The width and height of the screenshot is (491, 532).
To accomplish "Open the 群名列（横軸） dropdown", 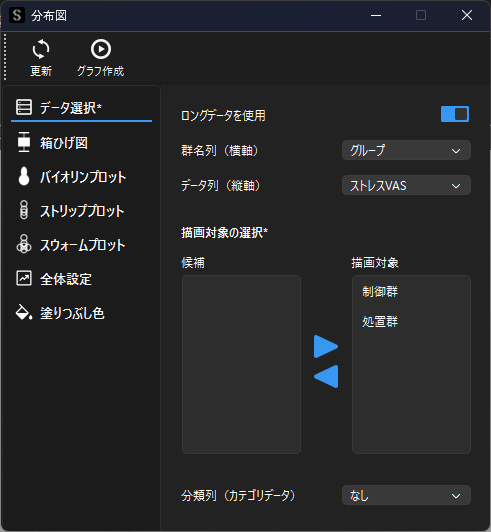I will [x=406, y=150].
